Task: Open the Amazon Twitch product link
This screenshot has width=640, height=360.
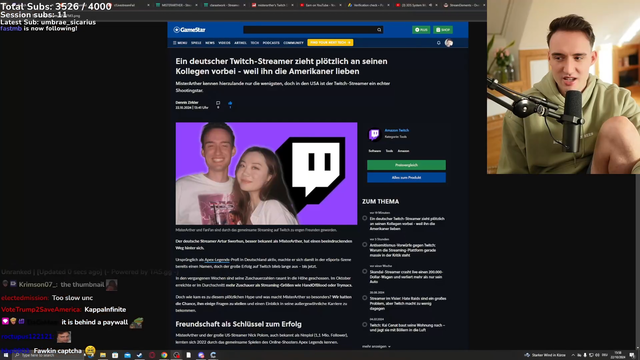Action: (396, 131)
